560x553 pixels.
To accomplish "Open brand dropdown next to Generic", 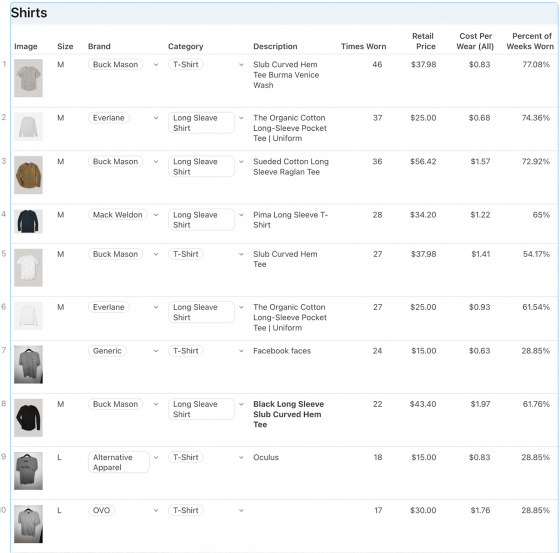I will coord(156,351).
